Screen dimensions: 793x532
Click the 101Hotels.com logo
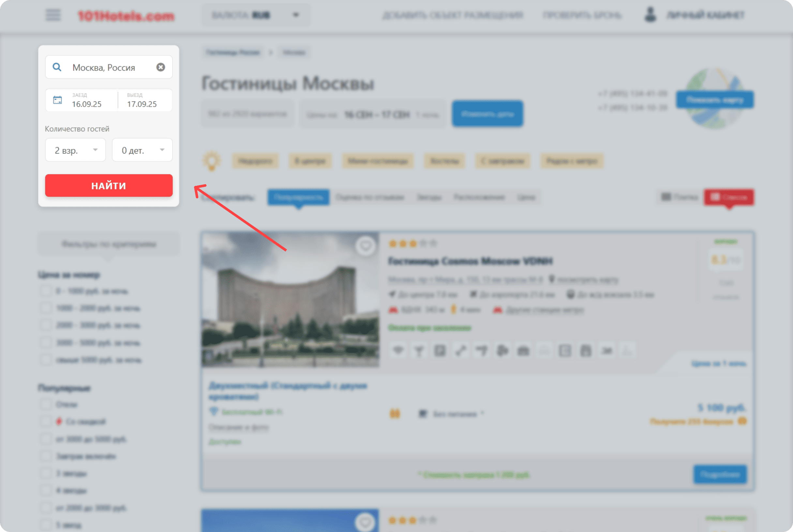tap(126, 16)
